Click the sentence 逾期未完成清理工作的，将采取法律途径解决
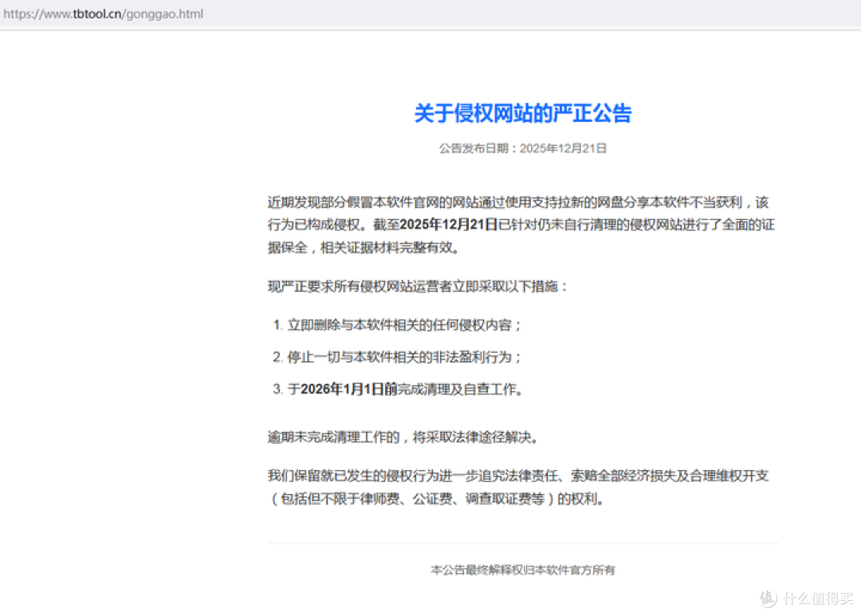 403,437
